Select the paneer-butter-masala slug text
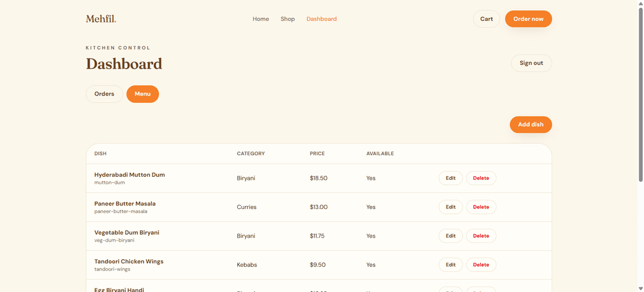This screenshot has height=292, width=644. [120, 211]
